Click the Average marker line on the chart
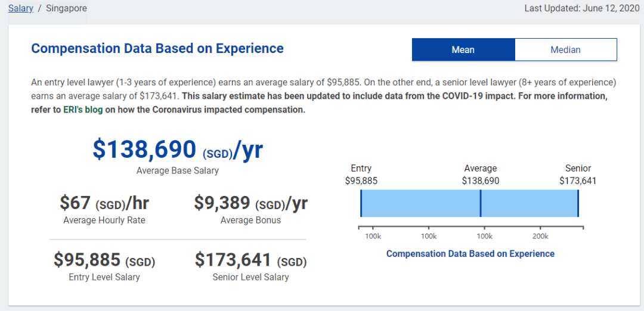The image size is (644, 311). click(481, 203)
